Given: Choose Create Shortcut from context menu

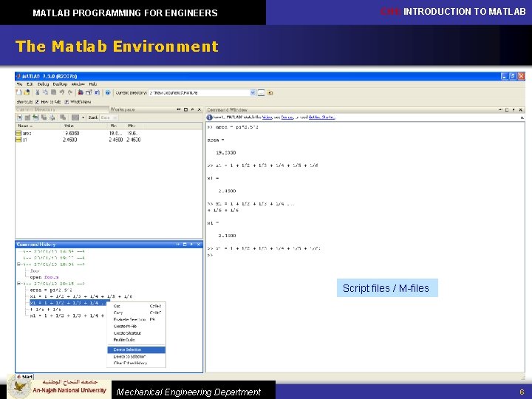Looking at the screenshot, I should coord(137,333).
